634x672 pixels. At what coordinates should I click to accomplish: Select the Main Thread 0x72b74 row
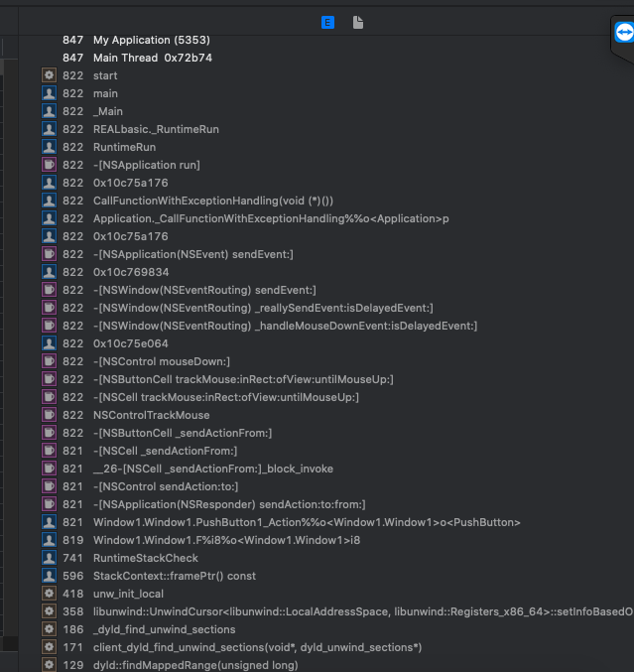(x=152, y=58)
